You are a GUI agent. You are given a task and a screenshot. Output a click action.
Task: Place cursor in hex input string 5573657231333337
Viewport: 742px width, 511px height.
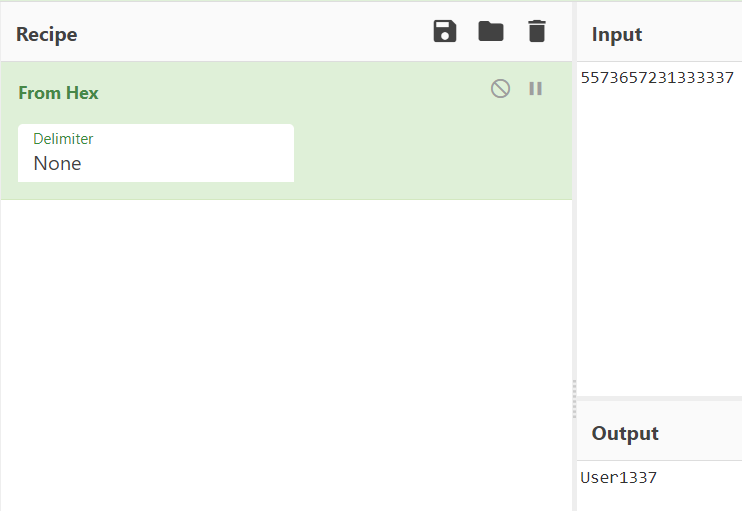(x=657, y=78)
